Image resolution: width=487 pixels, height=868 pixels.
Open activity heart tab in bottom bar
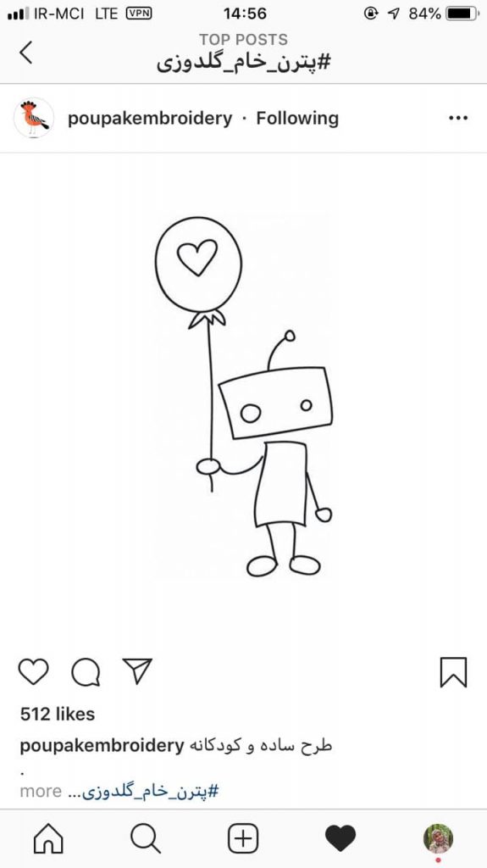tap(340, 838)
